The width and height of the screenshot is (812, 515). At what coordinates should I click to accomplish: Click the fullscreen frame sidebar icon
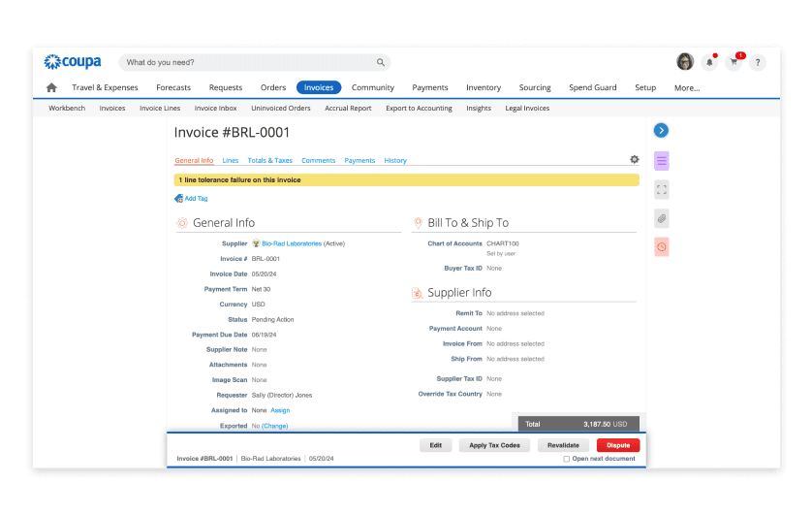pos(662,189)
